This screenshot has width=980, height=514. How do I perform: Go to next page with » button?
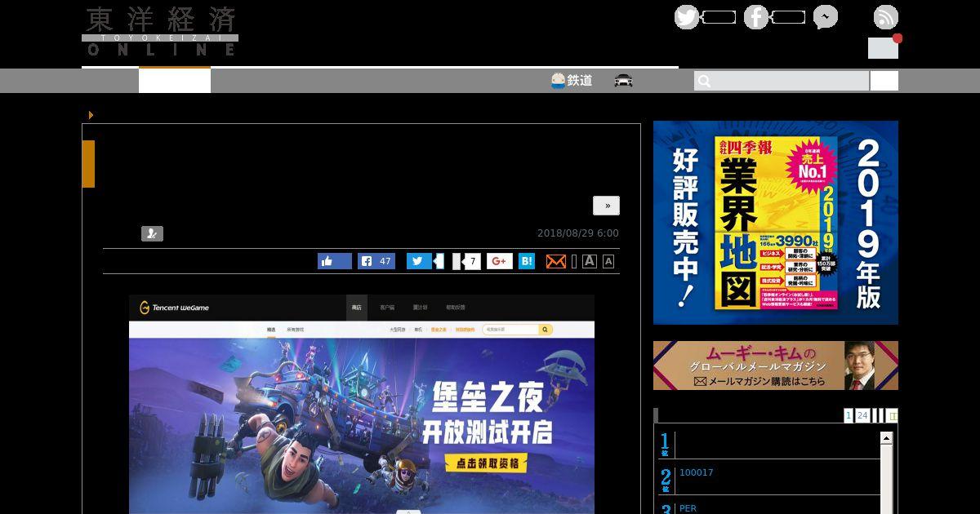tap(607, 206)
